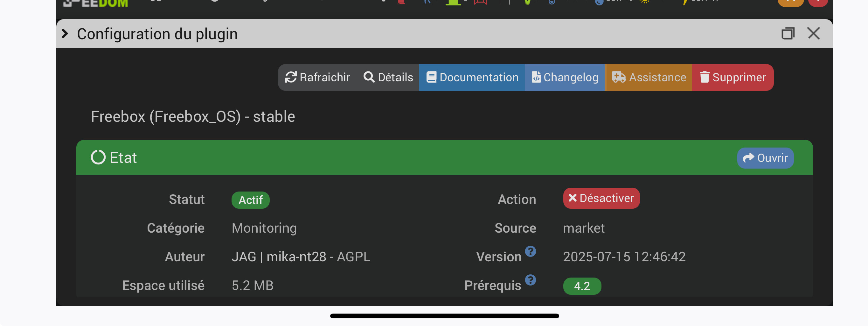Click the orange Assistance button
This screenshot has width=868, height=326.
[x=649, y=77]
